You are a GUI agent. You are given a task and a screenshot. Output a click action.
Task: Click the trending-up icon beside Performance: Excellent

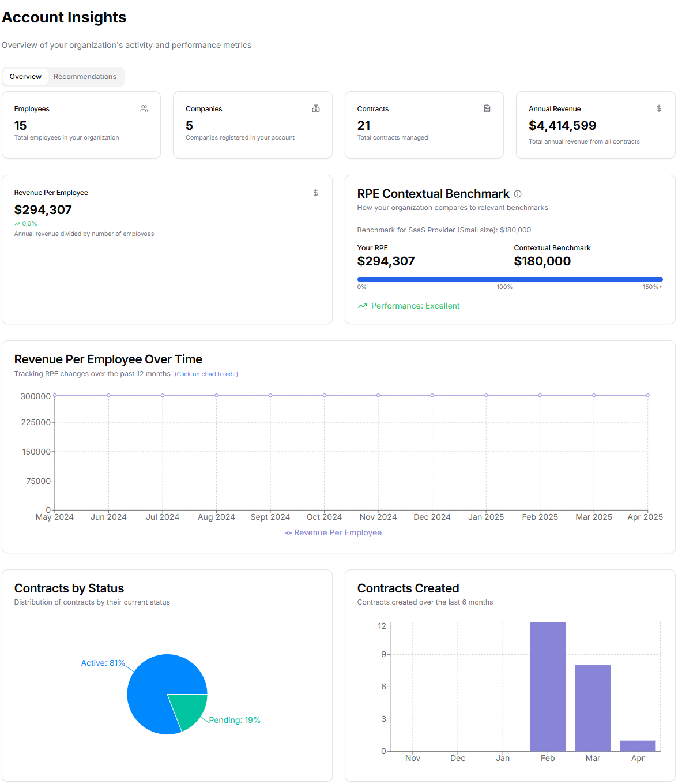(362, 306)
